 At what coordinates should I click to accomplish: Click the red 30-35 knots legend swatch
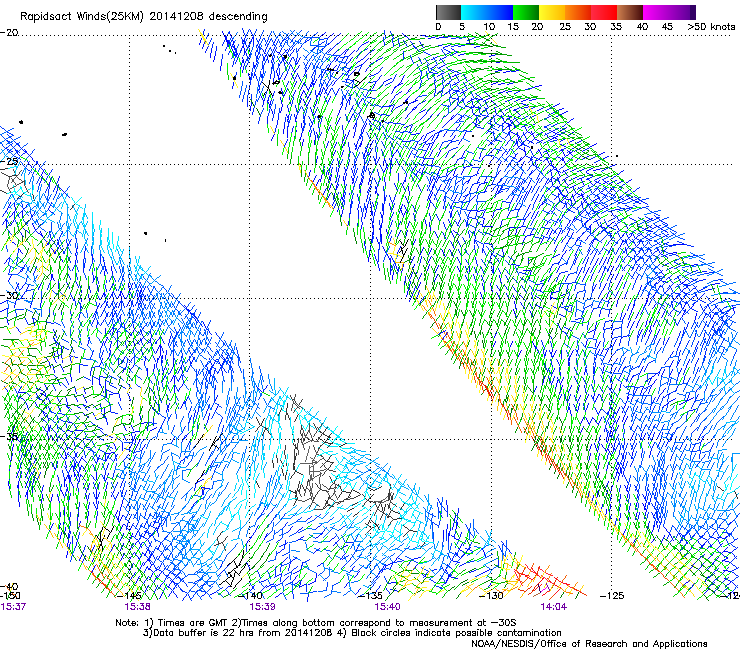(604, 12)
